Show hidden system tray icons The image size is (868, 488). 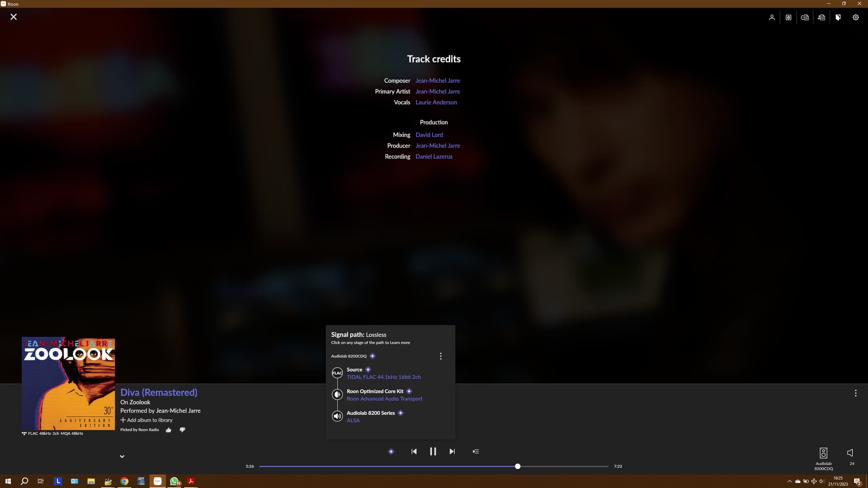[x=789, y=481]
